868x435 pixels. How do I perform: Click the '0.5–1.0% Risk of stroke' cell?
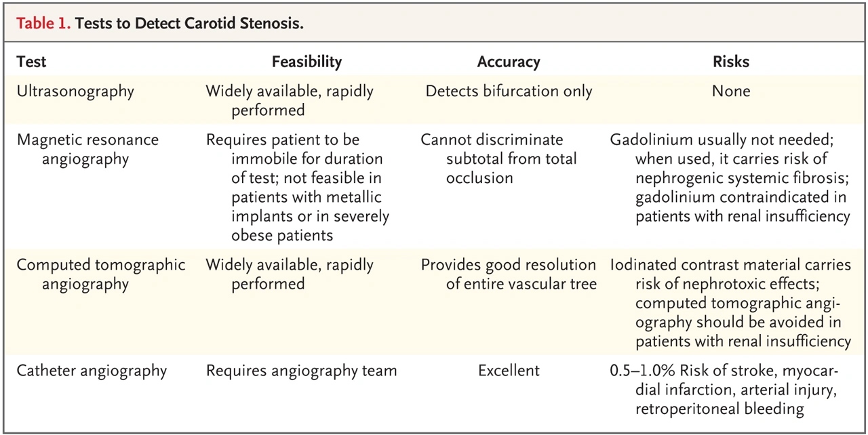(x=725, y=390)
